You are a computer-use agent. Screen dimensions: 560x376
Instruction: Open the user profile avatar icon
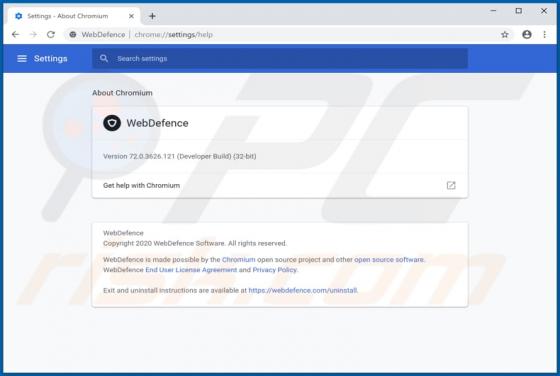coord(527,35)
